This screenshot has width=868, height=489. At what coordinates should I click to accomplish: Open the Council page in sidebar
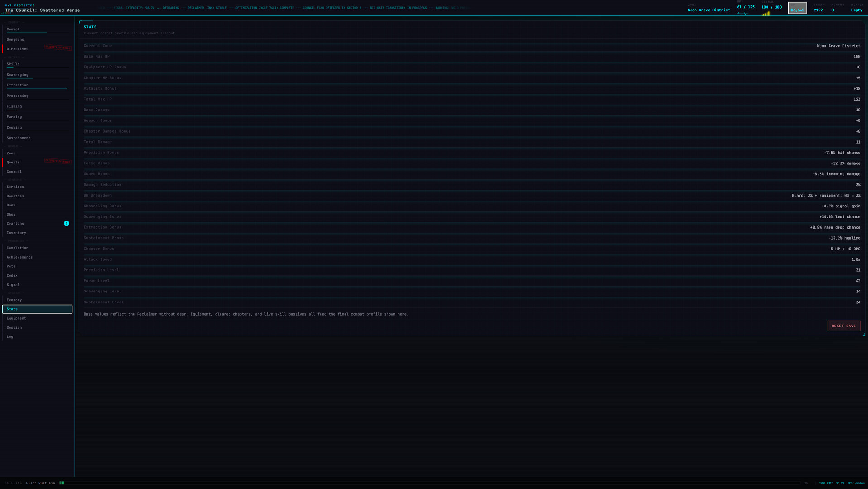point(14,172)
